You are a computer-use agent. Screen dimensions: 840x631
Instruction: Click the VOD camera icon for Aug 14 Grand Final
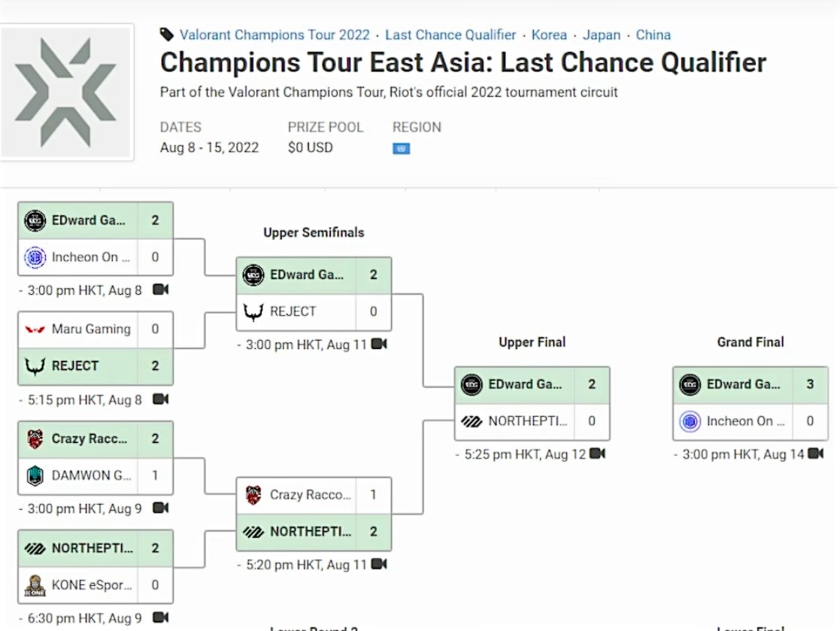point(816,454)
